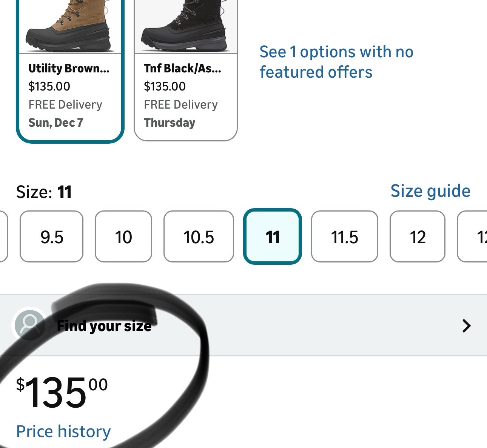Click the large $135.00 price
The image size is (487, 448).
[x=62, y=393]
